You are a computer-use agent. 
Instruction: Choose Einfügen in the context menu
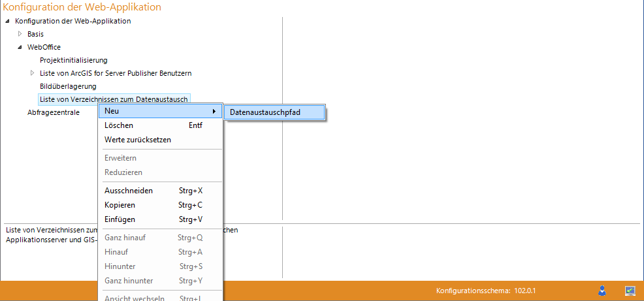(120, 219)
